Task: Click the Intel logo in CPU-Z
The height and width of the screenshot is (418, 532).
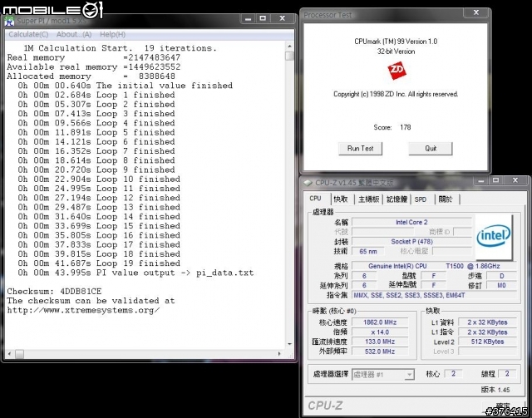Action: coord(494,237)
